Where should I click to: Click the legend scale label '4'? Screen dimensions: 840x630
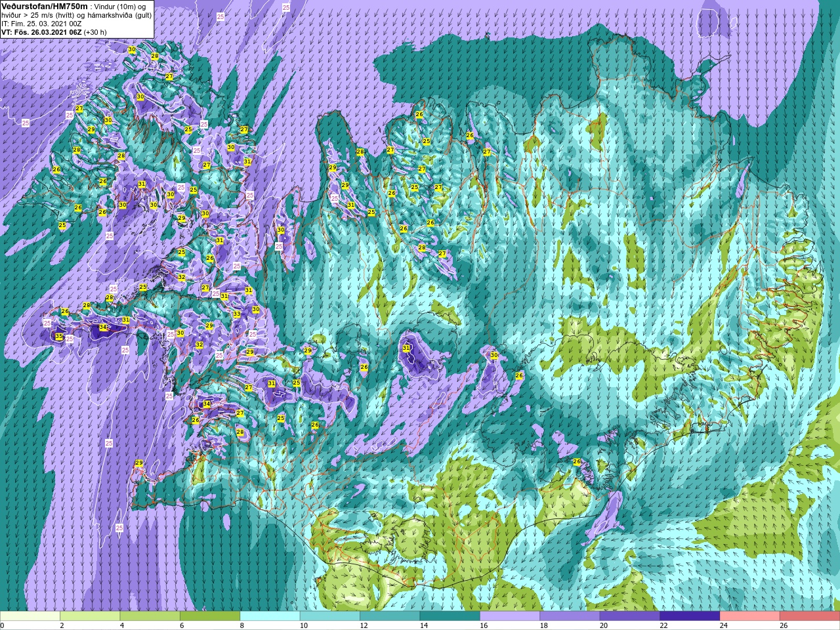click(x=122, y=625)
